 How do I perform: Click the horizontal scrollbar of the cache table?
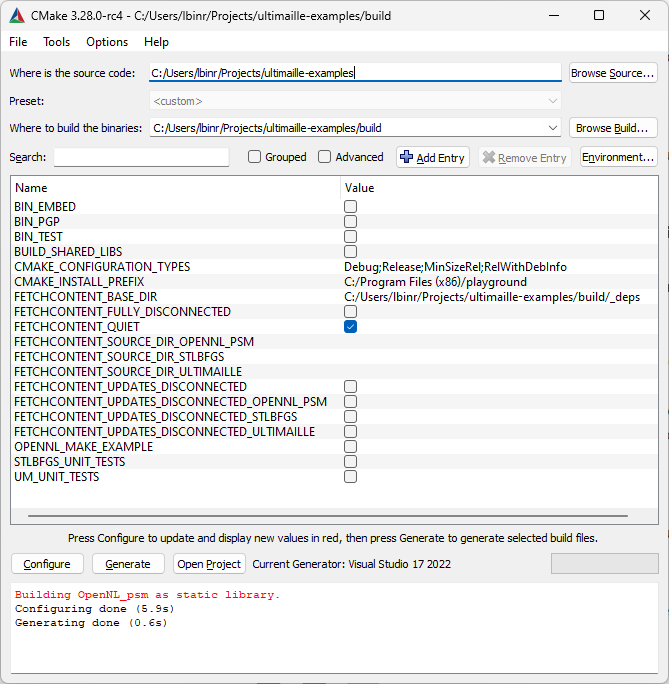point(328,516)
